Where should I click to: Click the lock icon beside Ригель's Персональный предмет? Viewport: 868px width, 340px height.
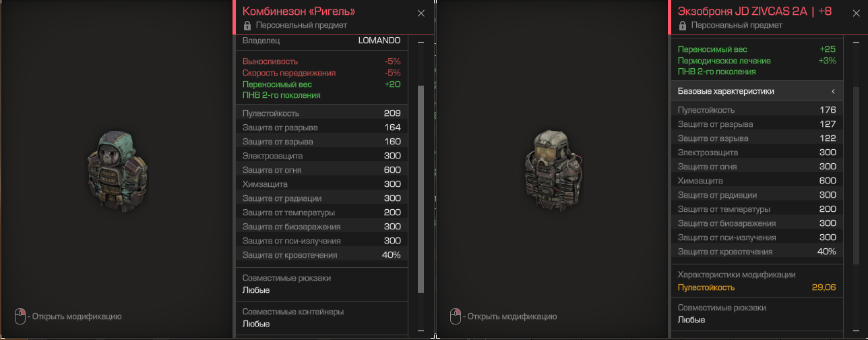[x=247, y=26]
